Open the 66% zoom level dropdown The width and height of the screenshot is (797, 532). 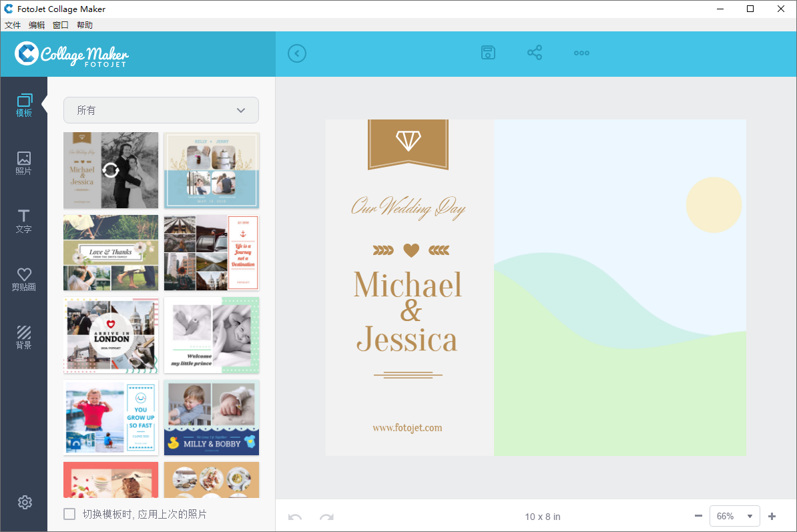734,516
